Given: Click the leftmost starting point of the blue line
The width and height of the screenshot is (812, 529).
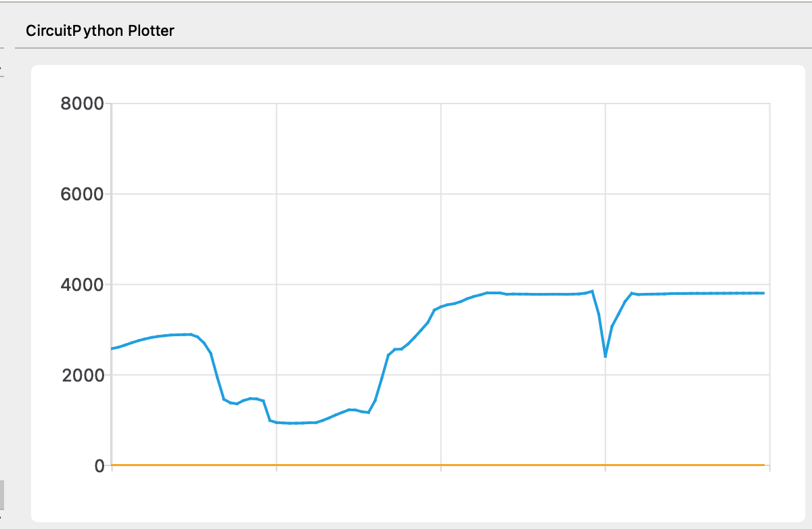Looking at the screenshot, I should [112, 348].
